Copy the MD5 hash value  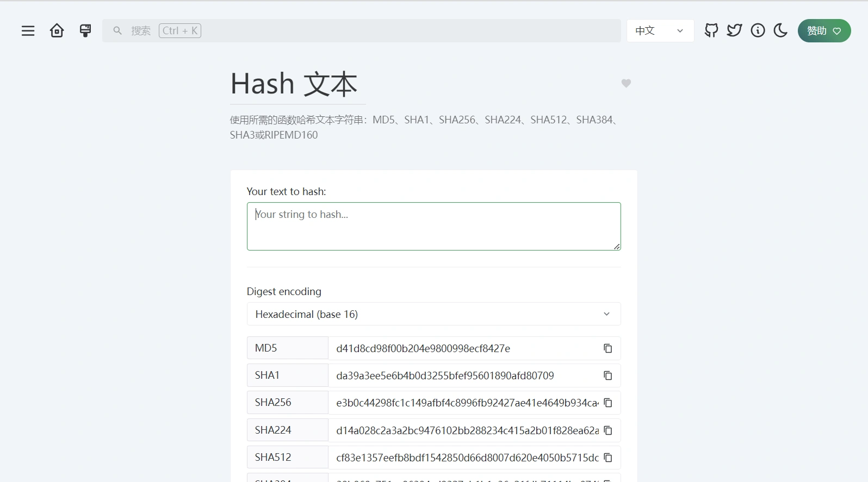click(x=607, y=348)
